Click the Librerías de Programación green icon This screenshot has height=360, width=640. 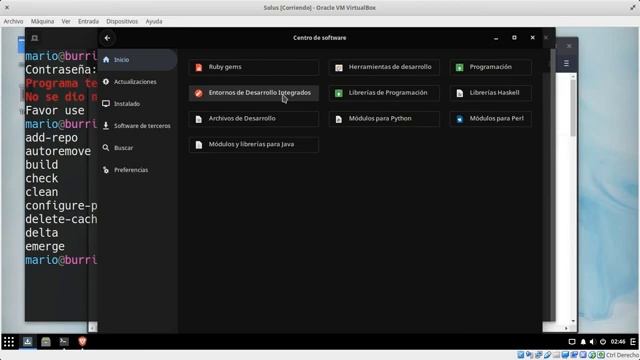click(339, 93)
